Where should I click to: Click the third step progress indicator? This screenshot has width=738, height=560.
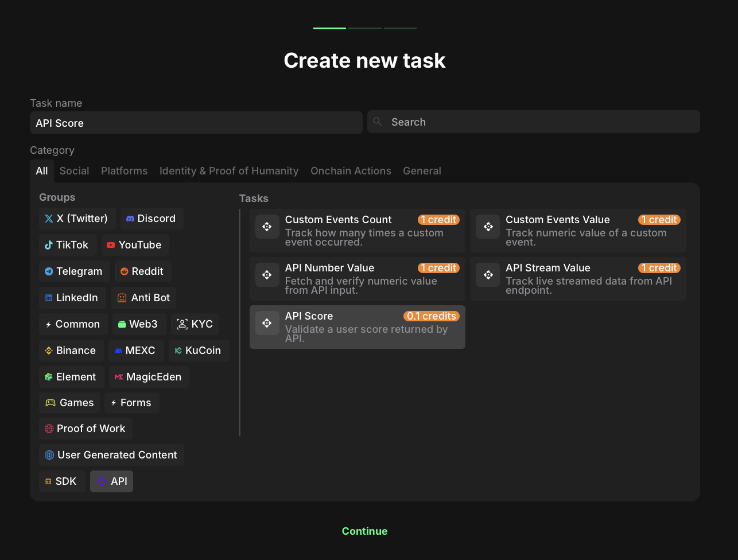[401, 28]
